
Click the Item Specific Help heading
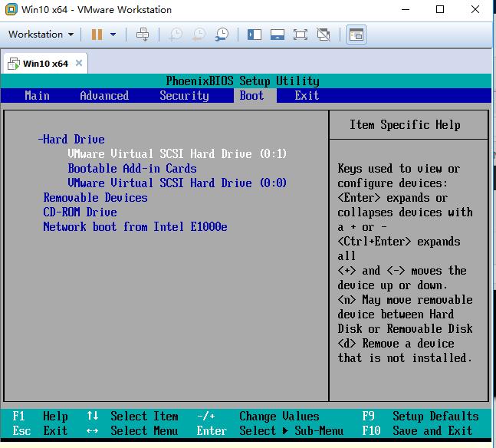[x=405, y=125]
